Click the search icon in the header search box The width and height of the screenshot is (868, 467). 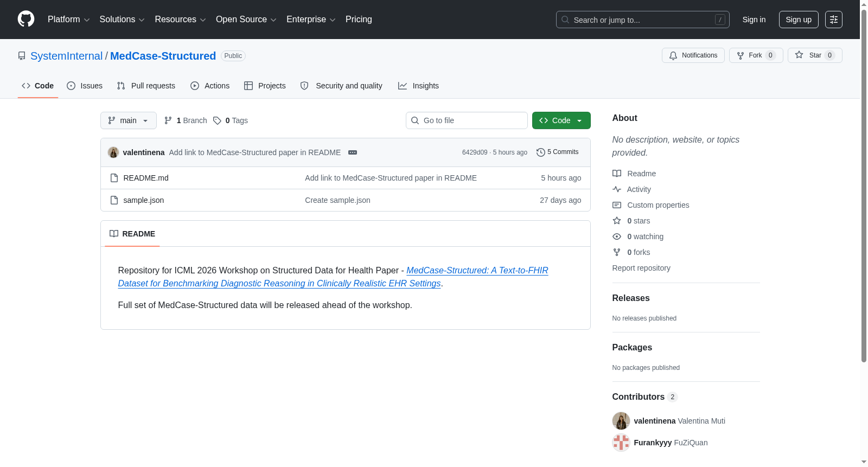click(x=565, y=20)
